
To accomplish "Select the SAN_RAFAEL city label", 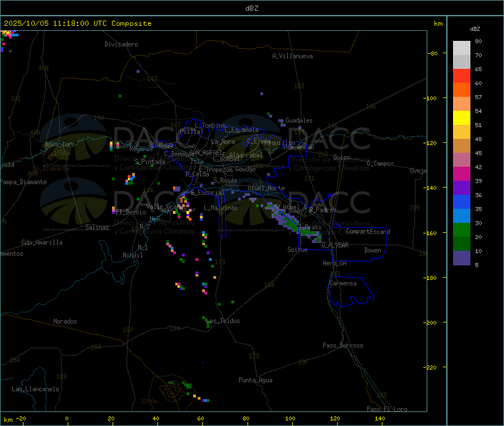I will click(x=205, y=152).
